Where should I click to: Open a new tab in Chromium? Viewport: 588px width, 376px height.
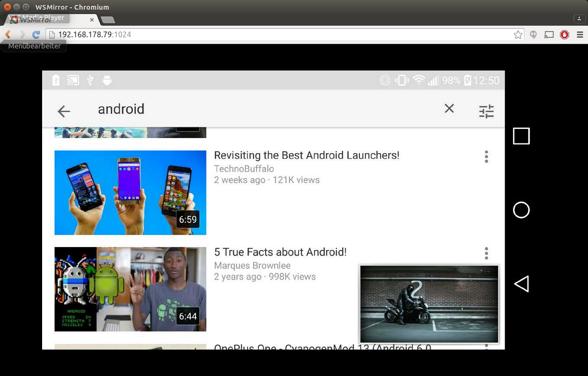click(x=107, y=20)
